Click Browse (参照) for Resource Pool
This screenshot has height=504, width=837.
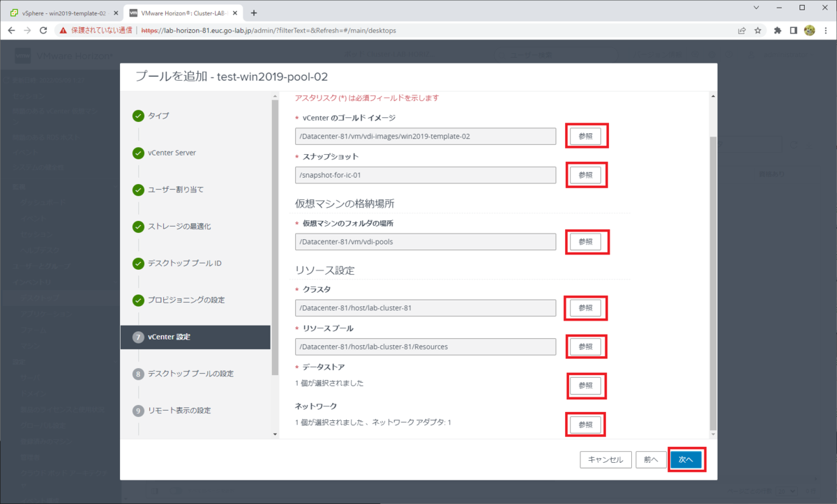click(x=585, y=346)
